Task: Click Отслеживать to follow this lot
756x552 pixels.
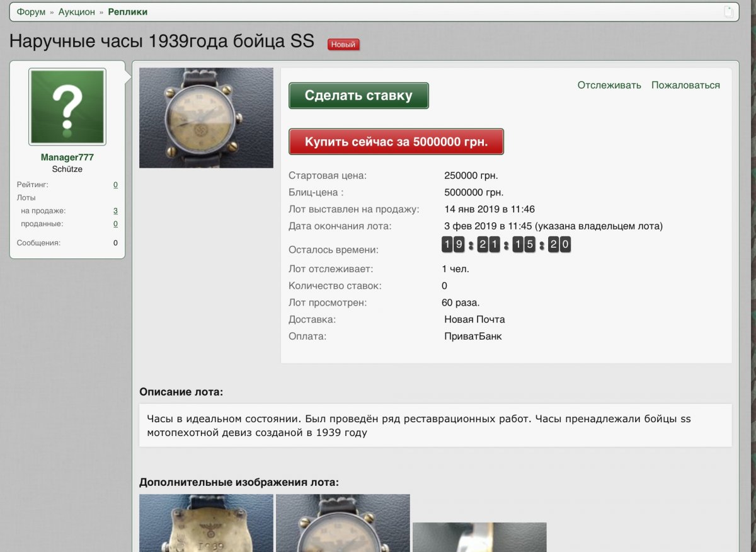Action: (609, 85)
